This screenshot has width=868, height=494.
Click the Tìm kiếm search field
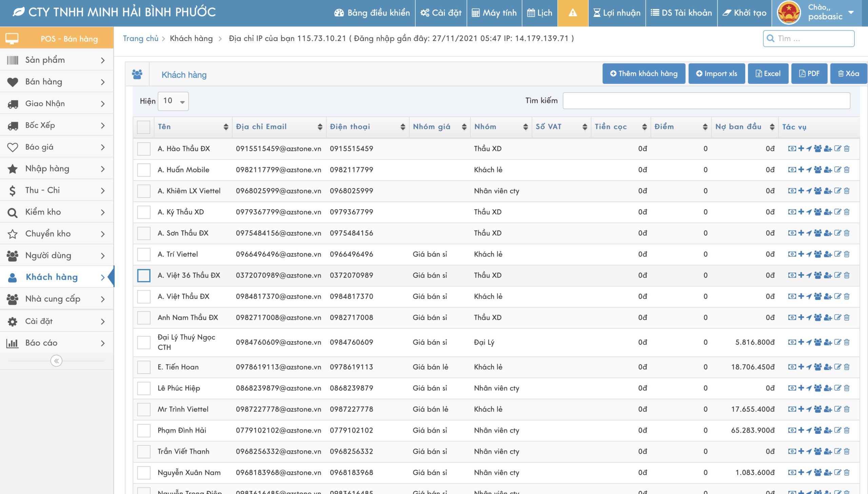706,101
